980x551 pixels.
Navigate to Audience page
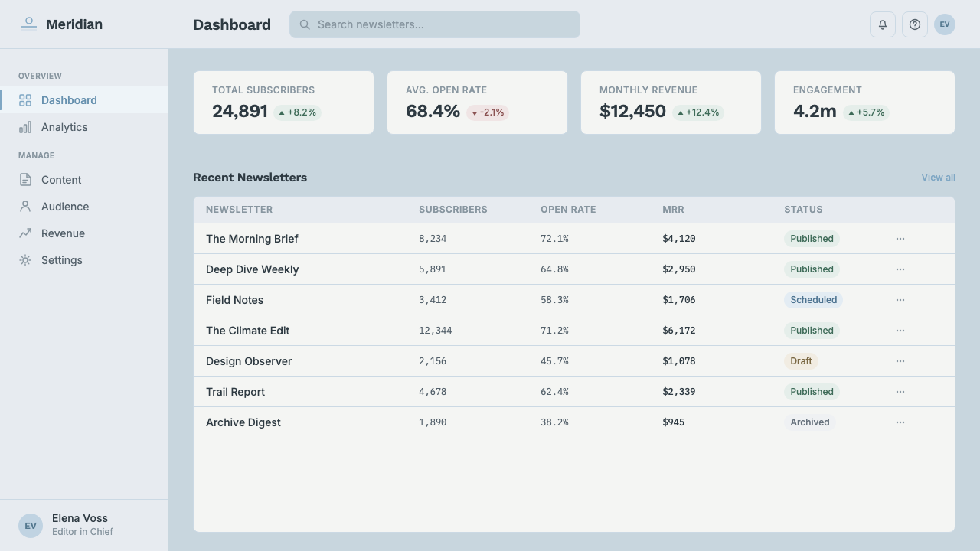click(84, 207)
